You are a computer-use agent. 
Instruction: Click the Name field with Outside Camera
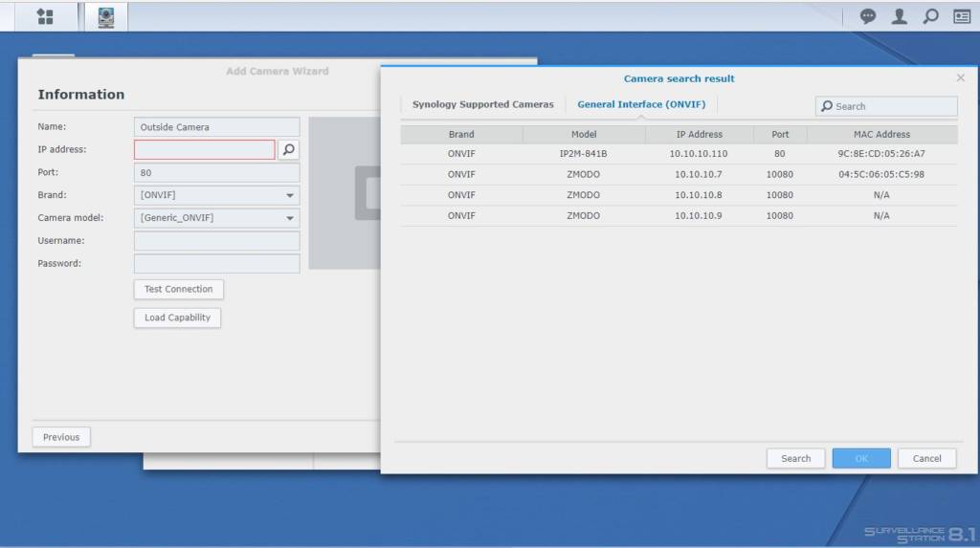[217, 127]
